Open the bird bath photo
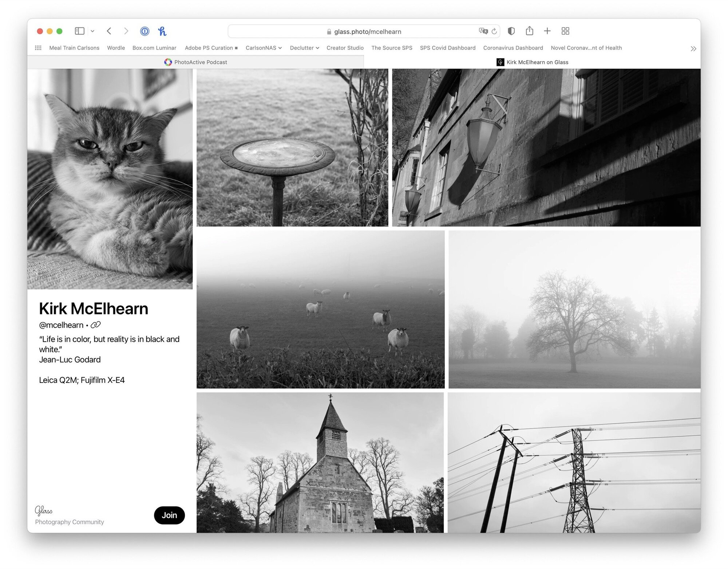This screenshot has height=569, width=728. (292, 148)
